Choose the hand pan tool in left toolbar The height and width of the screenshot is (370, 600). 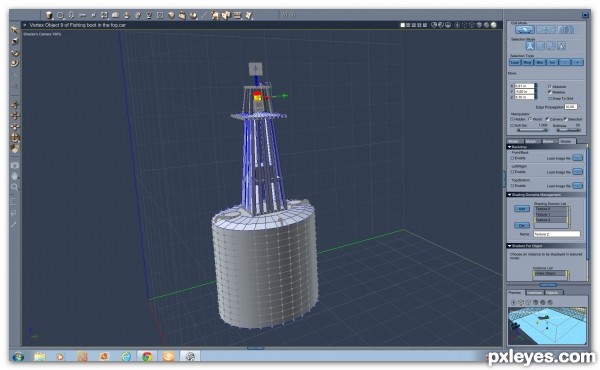click(15, 176)
